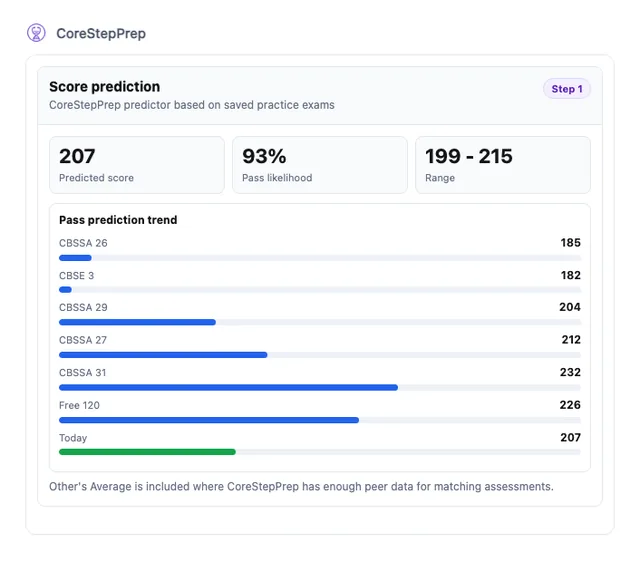Viewport: 640px width, 562px height.
Task: Click the CoreStepPrep logo icon
Action: 36,33
